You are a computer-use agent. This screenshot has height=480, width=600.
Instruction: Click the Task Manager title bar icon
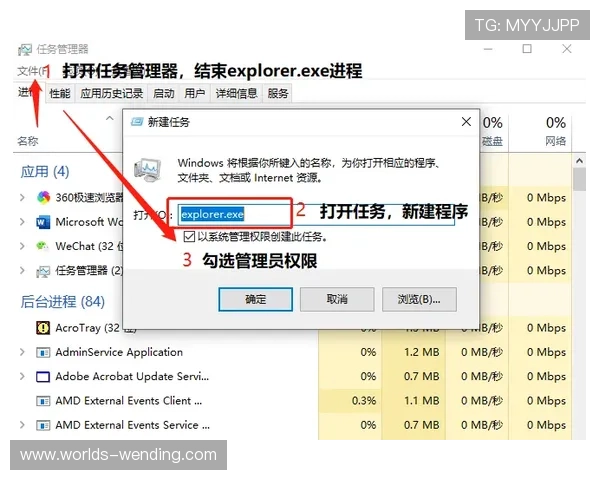25,50
